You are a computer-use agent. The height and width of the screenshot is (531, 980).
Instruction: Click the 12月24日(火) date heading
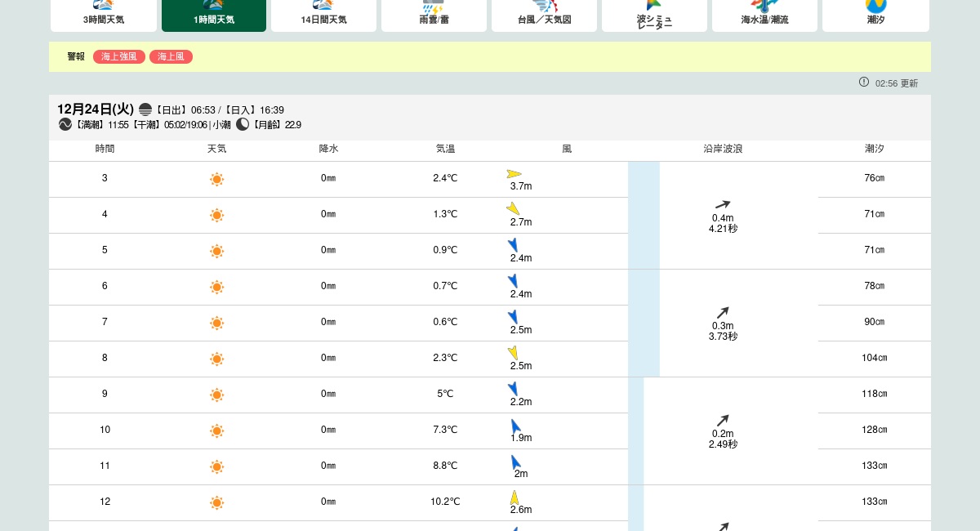96,109
